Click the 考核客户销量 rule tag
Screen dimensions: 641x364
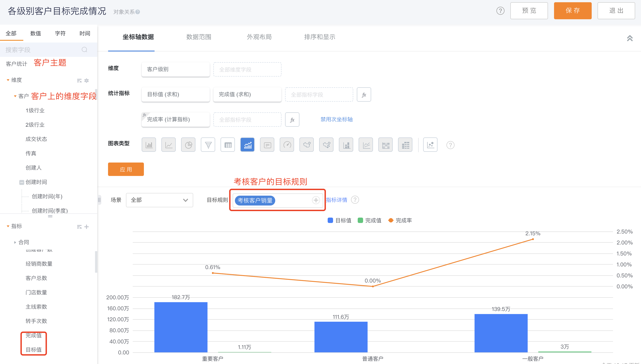[255, 200]
